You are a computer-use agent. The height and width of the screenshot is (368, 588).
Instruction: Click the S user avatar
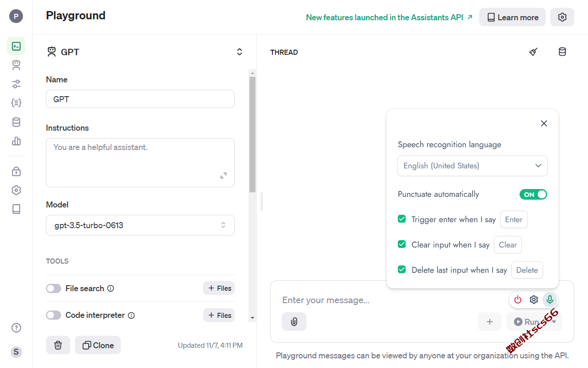tap(16, 352)
